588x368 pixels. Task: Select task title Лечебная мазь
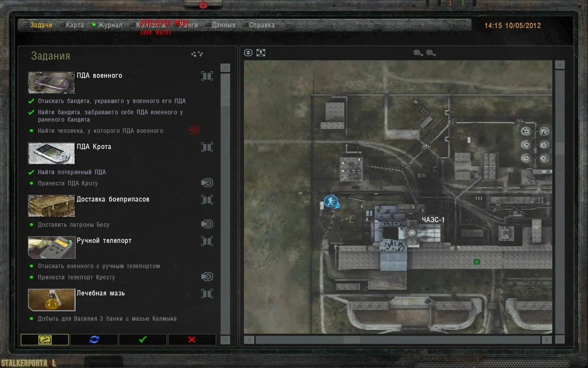point(101,293)
